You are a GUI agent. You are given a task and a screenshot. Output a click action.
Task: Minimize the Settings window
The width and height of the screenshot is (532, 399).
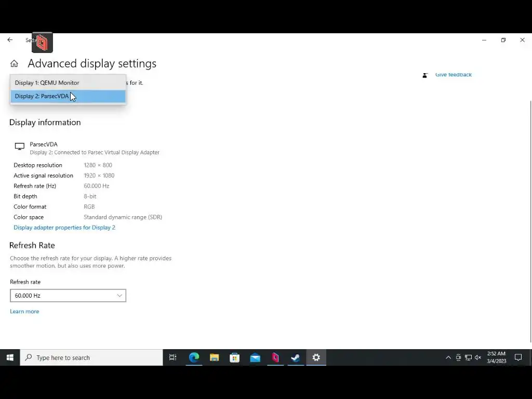click(x=484, y=40)
